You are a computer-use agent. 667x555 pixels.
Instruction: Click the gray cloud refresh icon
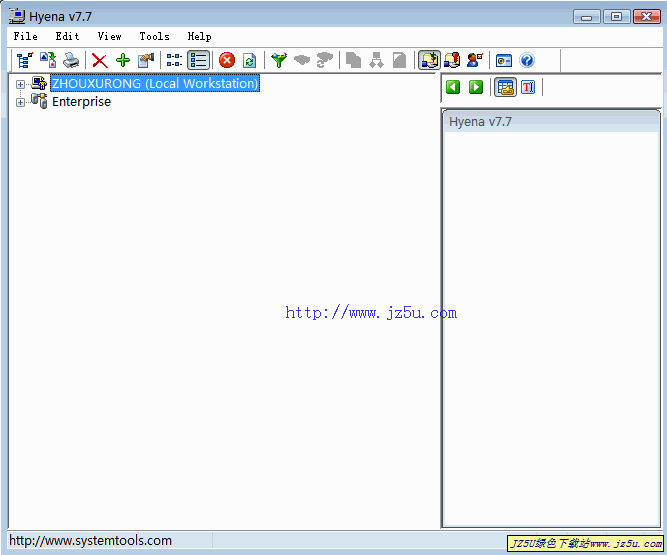325,60
